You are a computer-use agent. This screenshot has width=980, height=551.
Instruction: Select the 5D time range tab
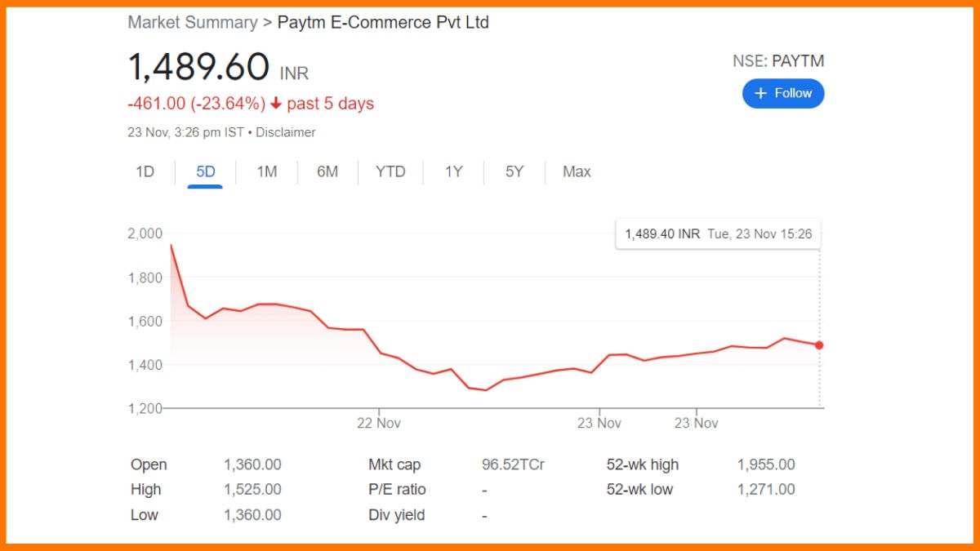(205, 171)
